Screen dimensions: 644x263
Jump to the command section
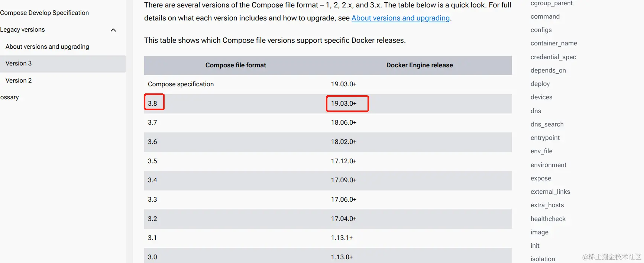(x=545, y=16)
